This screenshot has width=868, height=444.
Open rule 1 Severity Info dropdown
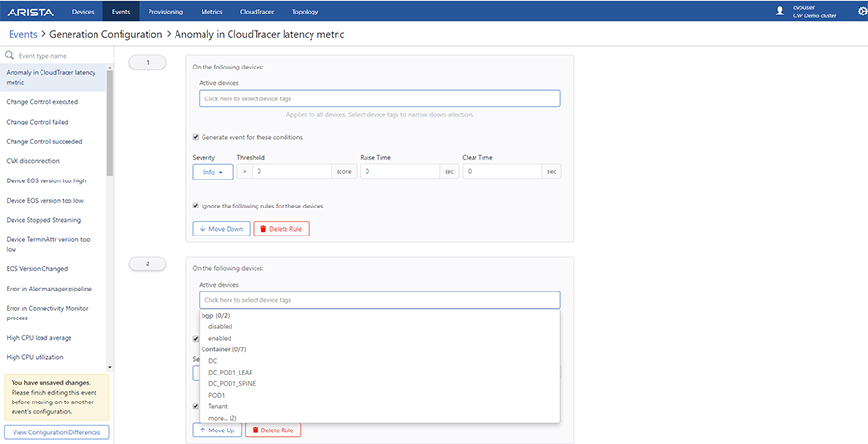[212, 172]
